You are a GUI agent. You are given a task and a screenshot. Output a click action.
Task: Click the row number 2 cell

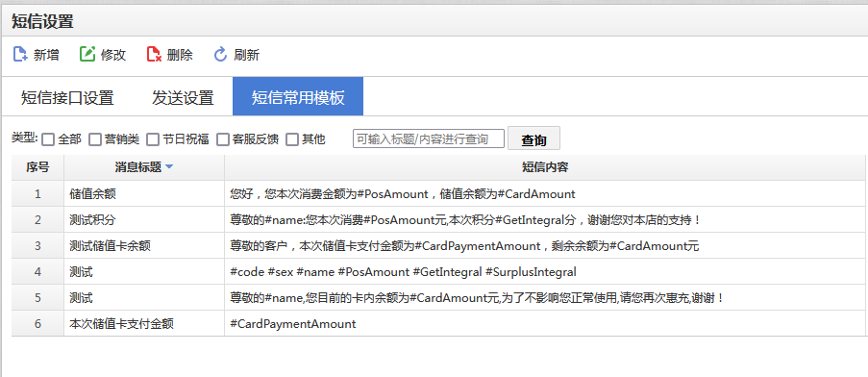(x=37, y=220)
